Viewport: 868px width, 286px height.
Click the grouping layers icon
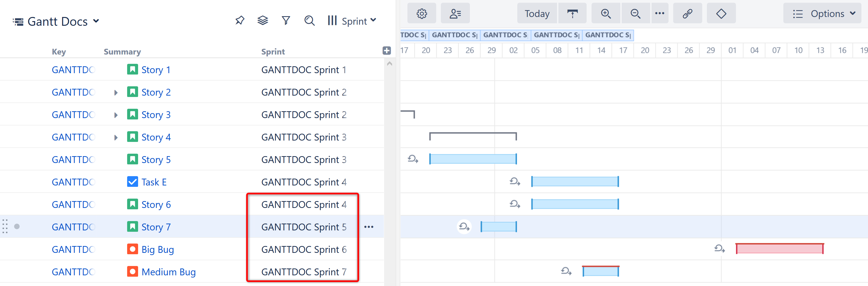[262, 20]
